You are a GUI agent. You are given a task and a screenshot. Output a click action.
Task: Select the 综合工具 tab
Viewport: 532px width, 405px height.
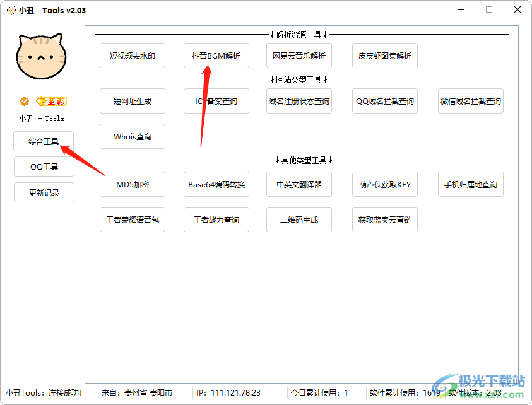44,141
